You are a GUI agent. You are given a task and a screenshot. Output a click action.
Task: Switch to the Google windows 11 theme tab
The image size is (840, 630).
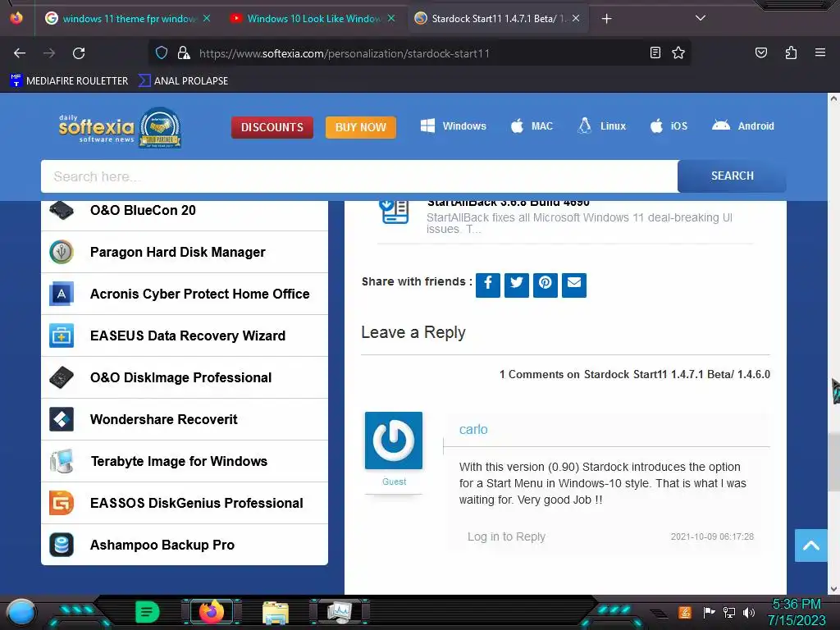(127, 19)
